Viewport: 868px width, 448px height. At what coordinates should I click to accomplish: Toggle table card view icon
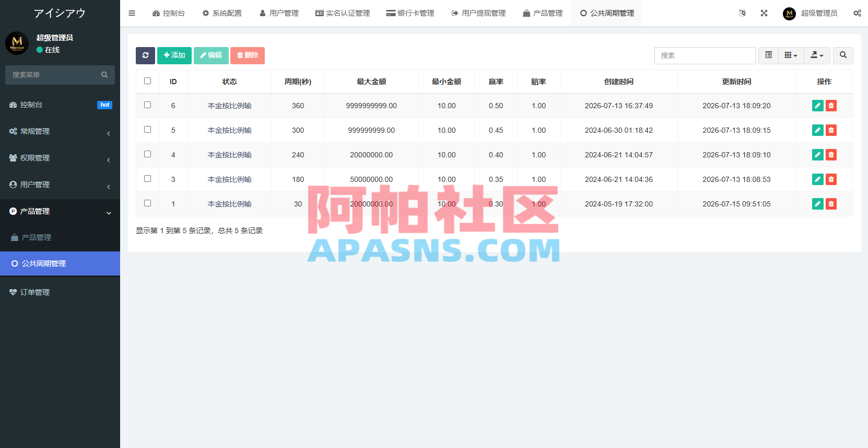pos(768,55)
